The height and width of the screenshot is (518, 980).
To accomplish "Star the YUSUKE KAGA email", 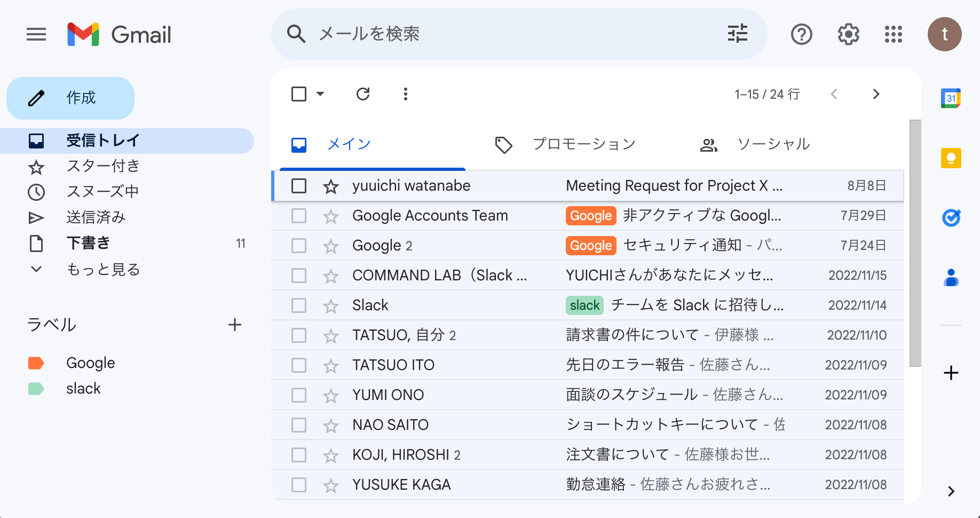I will (x=331, y=485).
